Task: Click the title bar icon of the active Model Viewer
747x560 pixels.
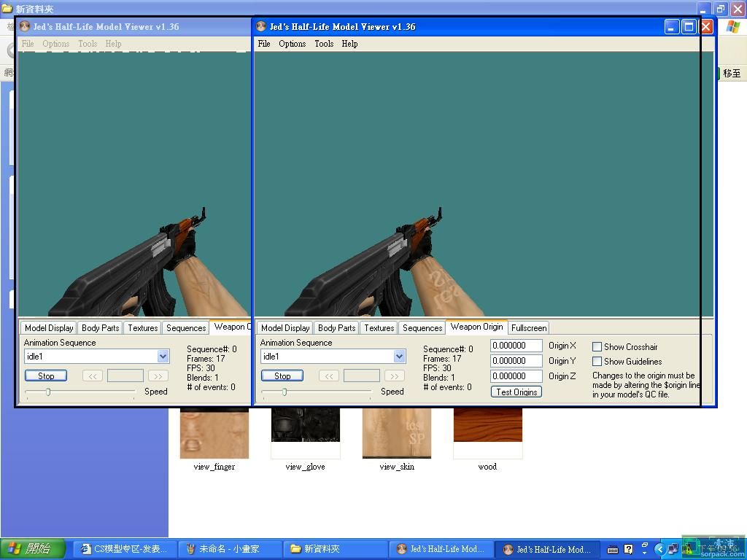Action: tap(260, 27)
